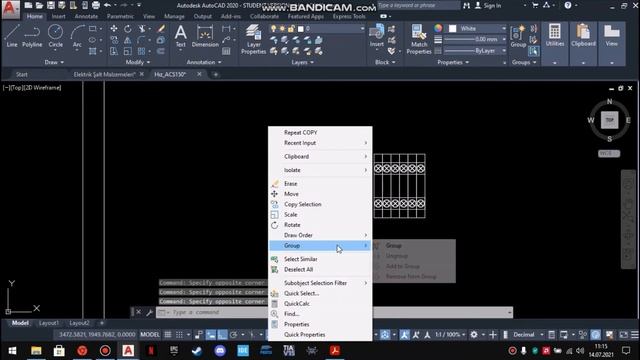Select the Circle tool

point(56,36)
